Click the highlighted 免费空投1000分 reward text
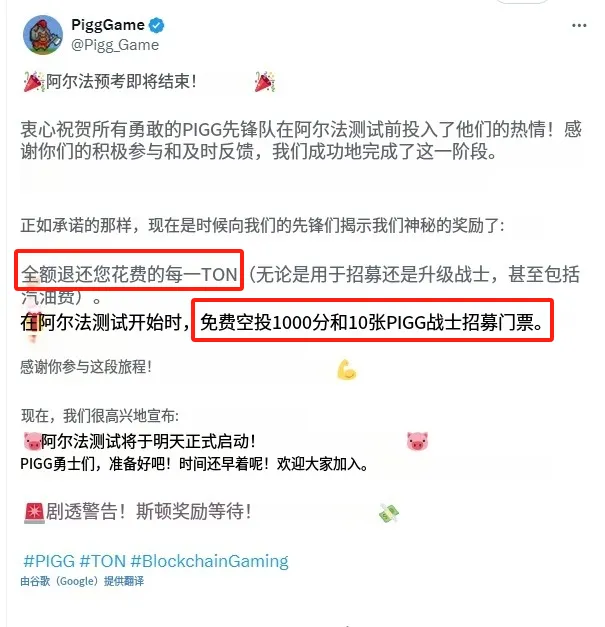 (372, 320)
